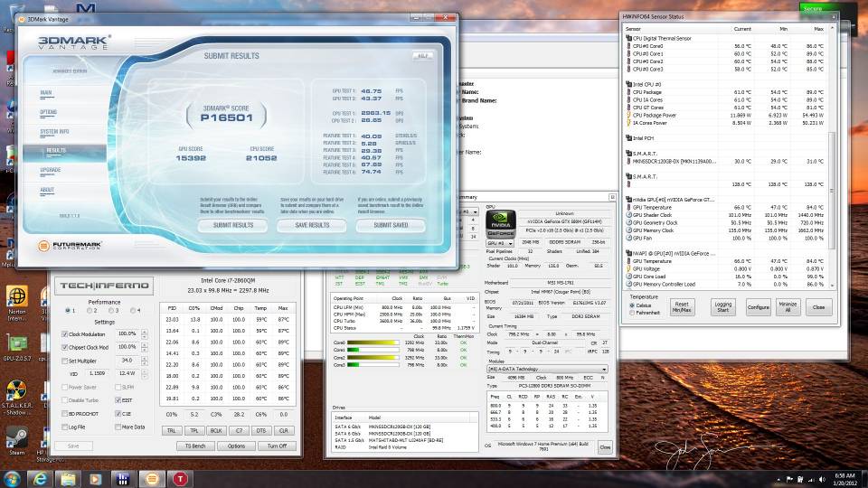Click SUBMIT SAVED button
The height and width of the screenshot is (488, 868).
(x=391, y=225)
